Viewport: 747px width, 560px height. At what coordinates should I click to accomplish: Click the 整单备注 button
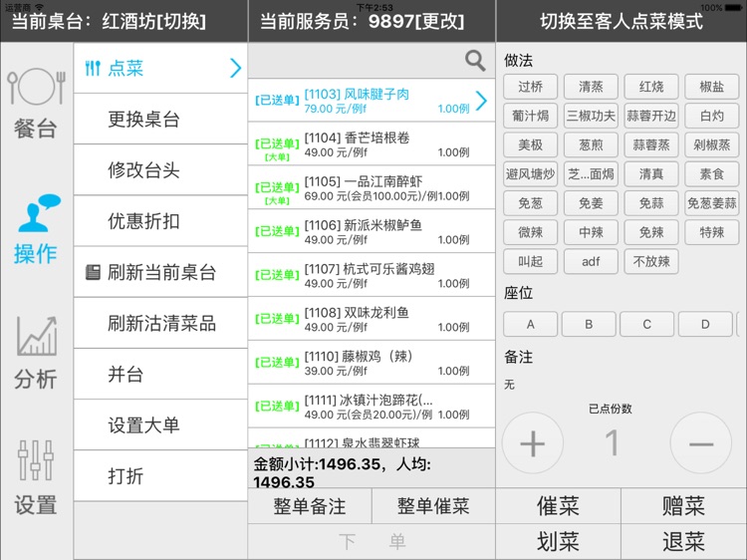[310, 506]
